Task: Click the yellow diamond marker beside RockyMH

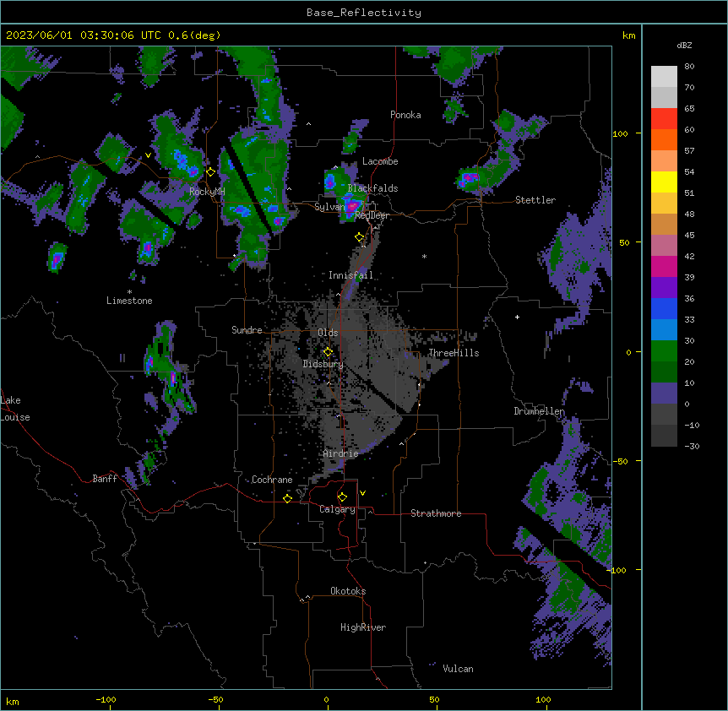Action: 210,172
